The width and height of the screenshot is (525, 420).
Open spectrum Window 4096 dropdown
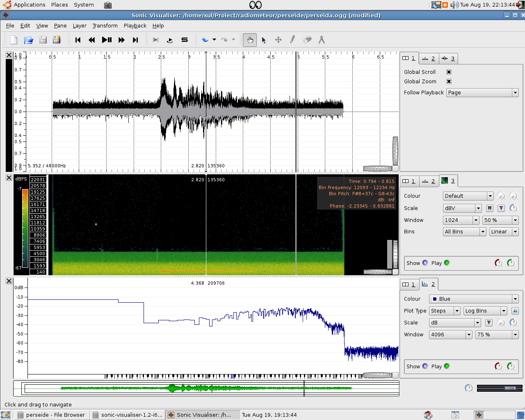(x=451, y=335)
